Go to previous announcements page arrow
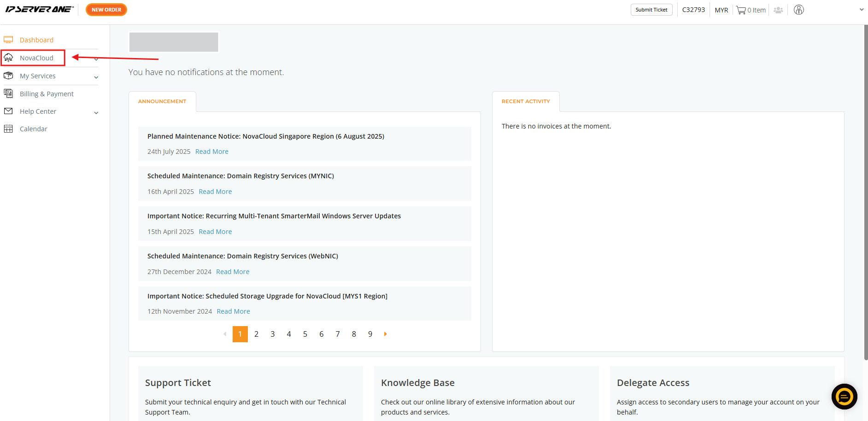The width and height of the screenshot is (868, 421). coord(225,334)
